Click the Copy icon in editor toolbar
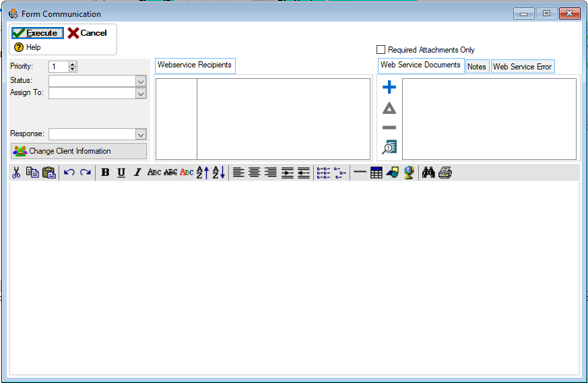This screenshot has width=588, height=383. (32, 173)
